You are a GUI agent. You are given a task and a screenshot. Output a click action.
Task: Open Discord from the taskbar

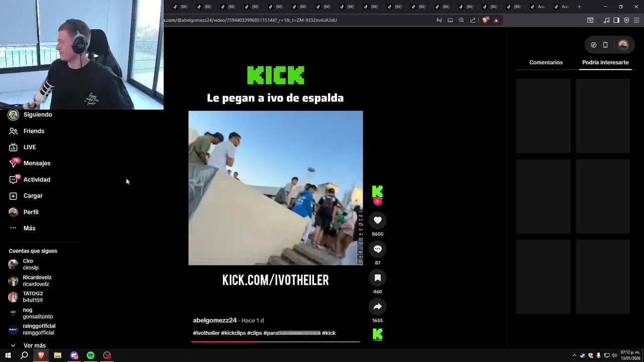pos(74,355)
